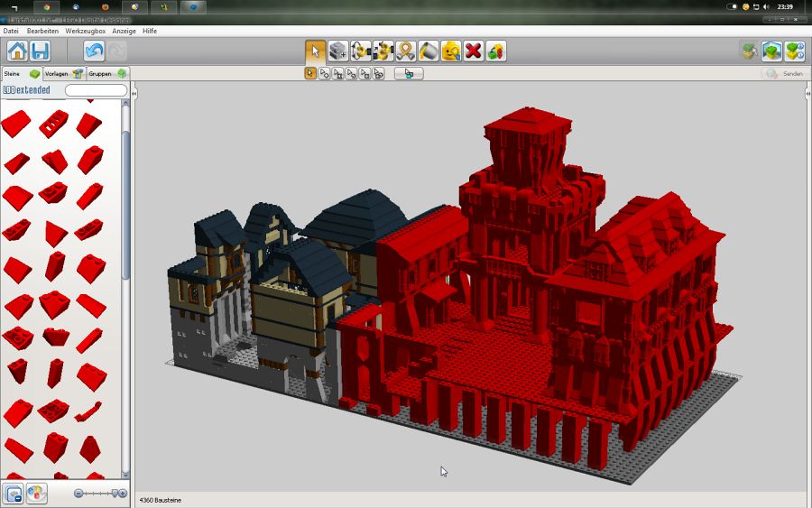The image size is (812, 508).
Task: Choose the Paint bucket tool
Action: click(x=429, y=51)
